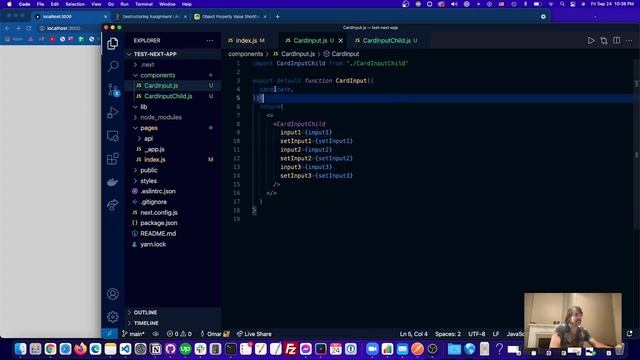Collapse the pages folder
The height and width of the screenshot is (360, 640).
(173, 128)
